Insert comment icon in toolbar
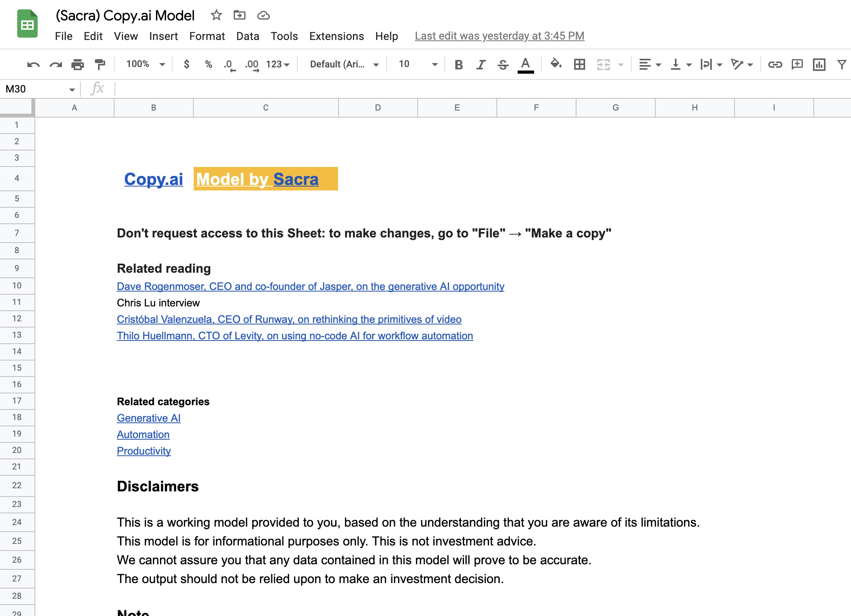This screenshot has height=616, width=851. (797, 64)
